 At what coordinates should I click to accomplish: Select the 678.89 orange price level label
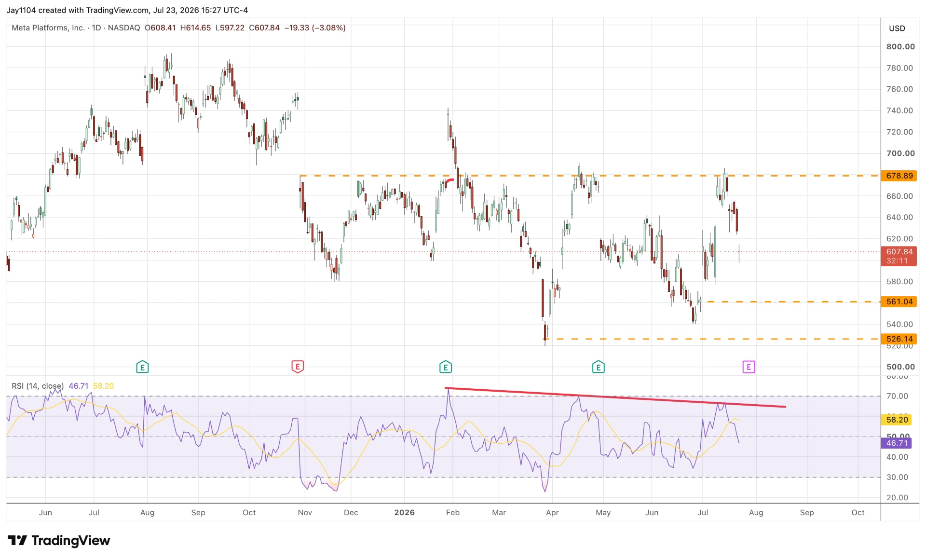pyautogui.click(x=899, y=176)
